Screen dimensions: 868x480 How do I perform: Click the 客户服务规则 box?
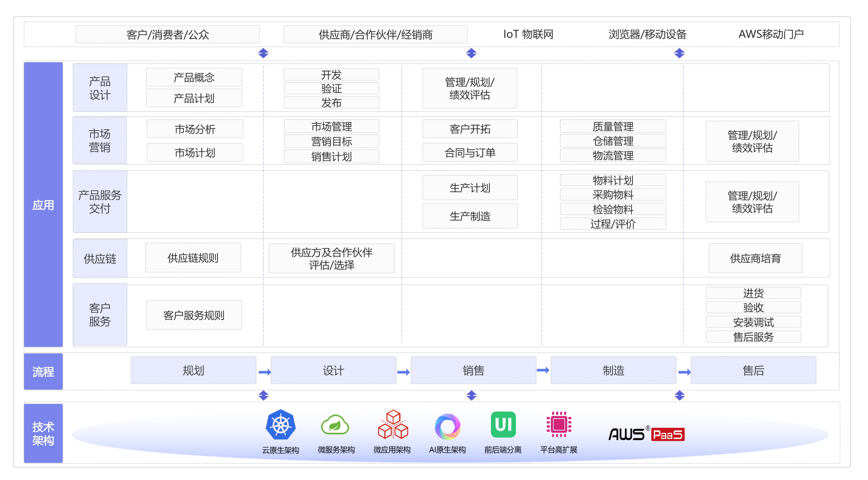click(194, 315)
